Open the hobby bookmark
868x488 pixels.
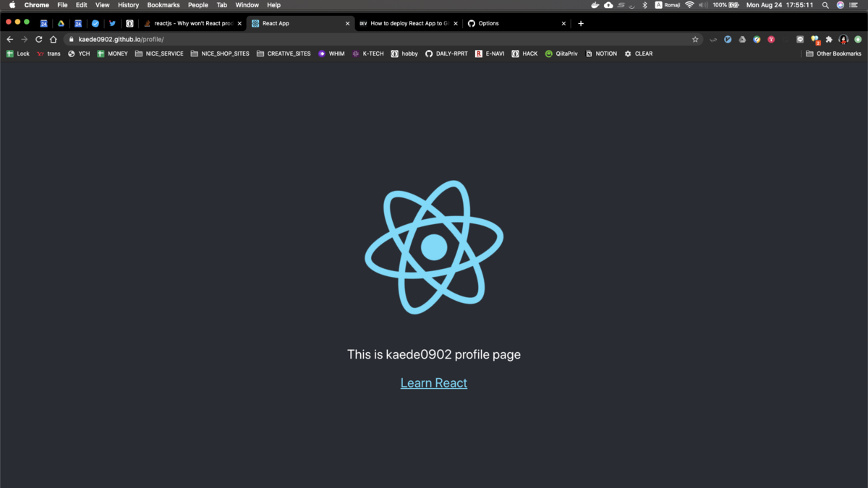tap(407, 53)
